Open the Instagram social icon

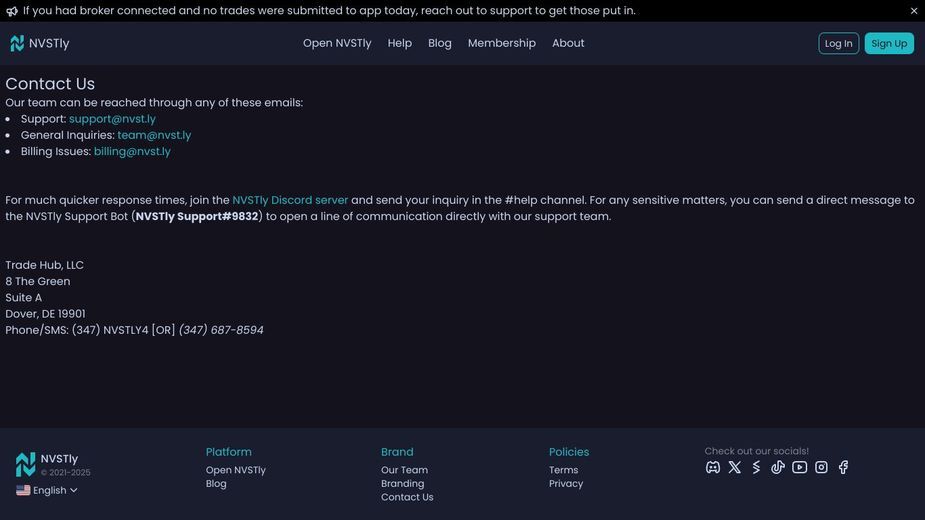coord(821,467)
